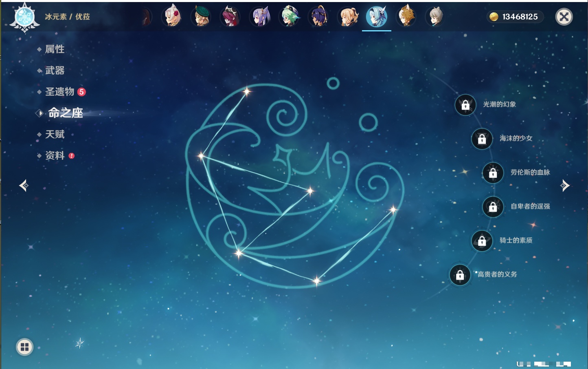This screenshot has height=369, width=588.
Task: Open the 武器 weapon menu
Action: click(55, 71)
